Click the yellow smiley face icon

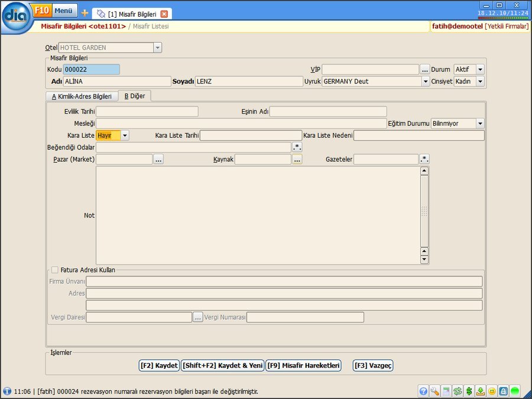(492, 391)
